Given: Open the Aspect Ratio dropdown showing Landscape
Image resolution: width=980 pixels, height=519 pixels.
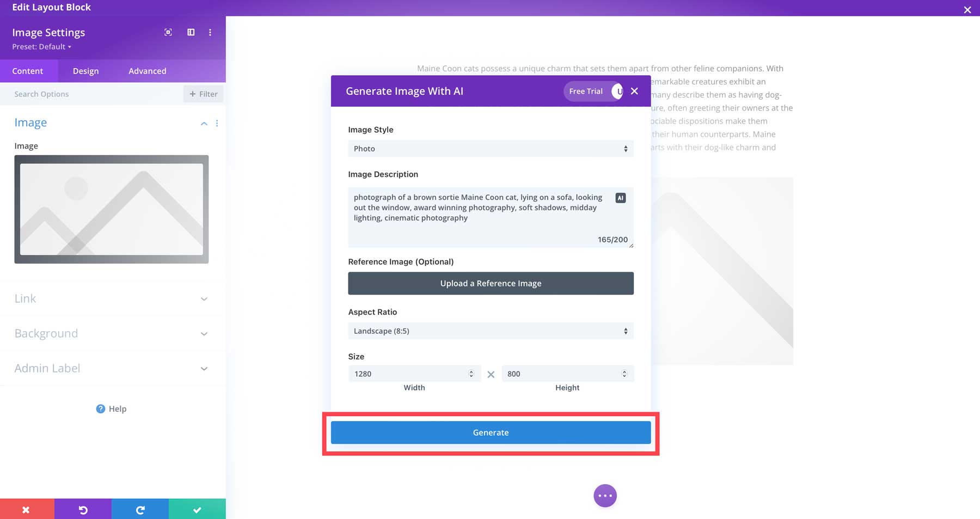Looking at the screenshot, I should click(490, 331).
